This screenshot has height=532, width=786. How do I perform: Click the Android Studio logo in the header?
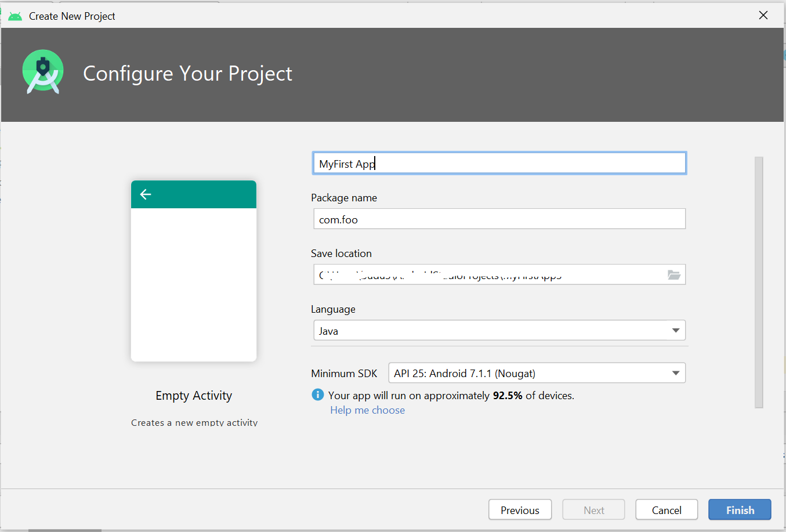click(42, 74)
